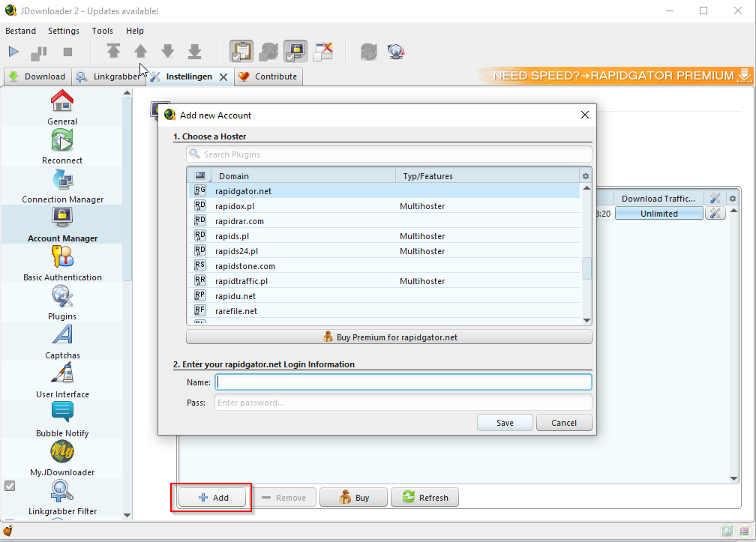Toggle auto reconnect toolbar icon
Viewport: 756px width, 542px height.
[268, 51]
